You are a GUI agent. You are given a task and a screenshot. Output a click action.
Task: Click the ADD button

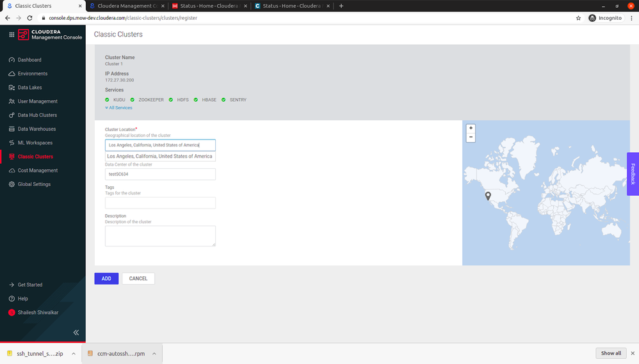click(106, 278)
